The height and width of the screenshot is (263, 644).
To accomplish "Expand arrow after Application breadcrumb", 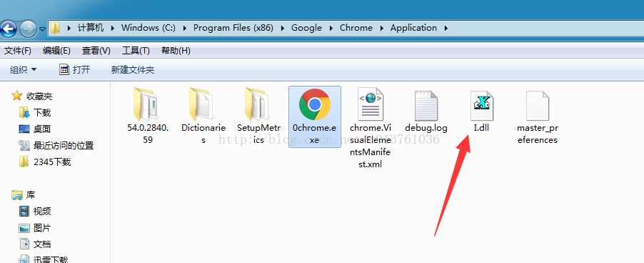I will [x=446, y=29].
